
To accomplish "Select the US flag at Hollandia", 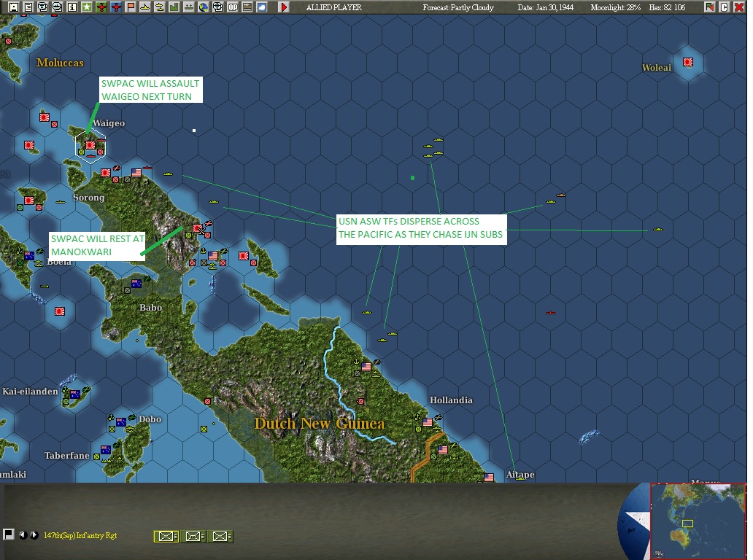I will [428, 422].
